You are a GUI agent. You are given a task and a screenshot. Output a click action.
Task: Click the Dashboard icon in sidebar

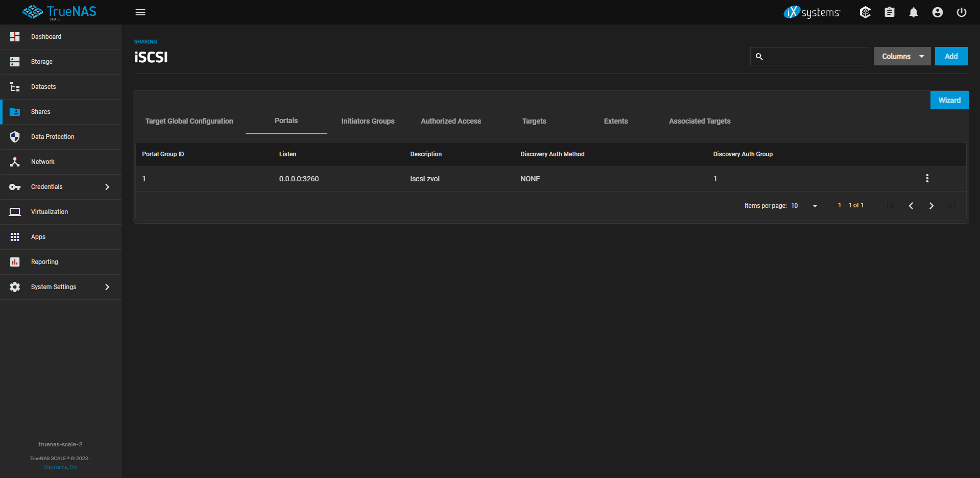point(15,37)
